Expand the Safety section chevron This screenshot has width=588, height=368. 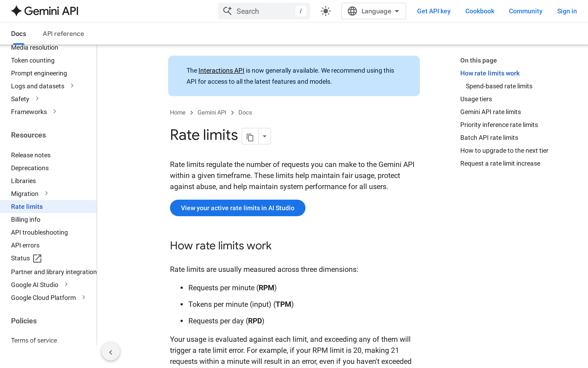pyautogui.click(x=37, y=99)
